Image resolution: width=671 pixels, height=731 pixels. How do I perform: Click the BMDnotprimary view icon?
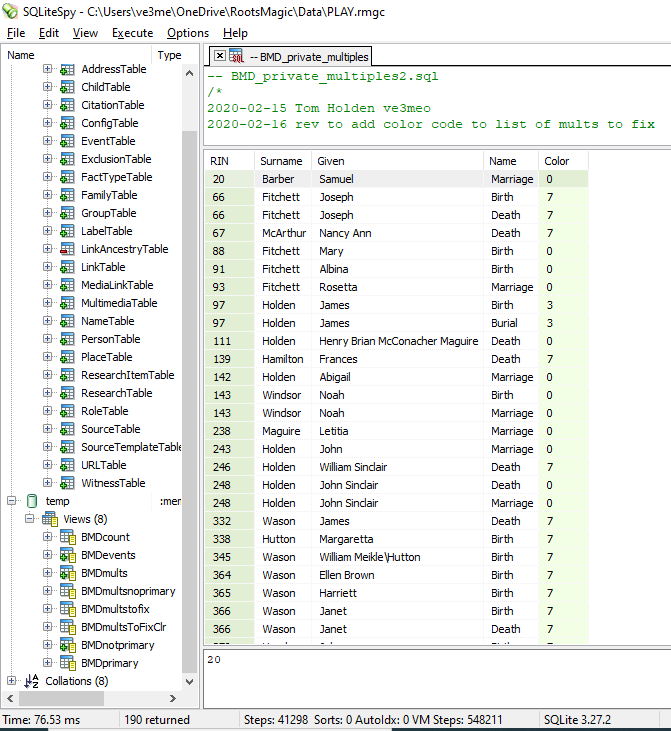tap(68, 646)
